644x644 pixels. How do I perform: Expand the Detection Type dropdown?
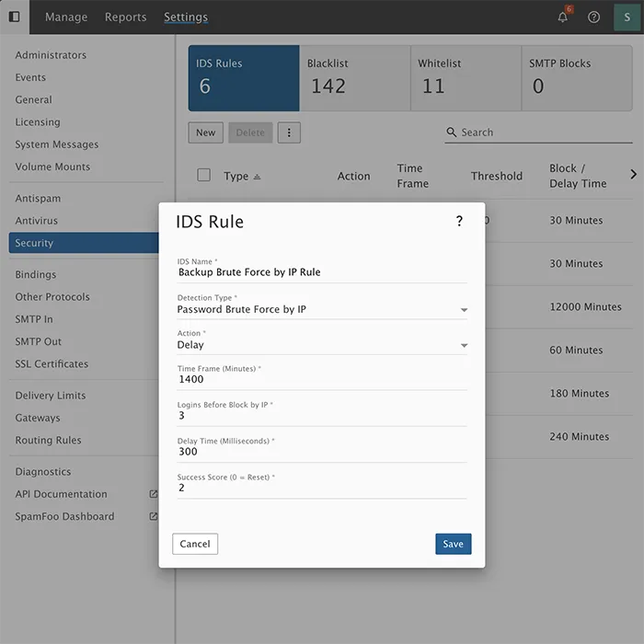[464, 310]
